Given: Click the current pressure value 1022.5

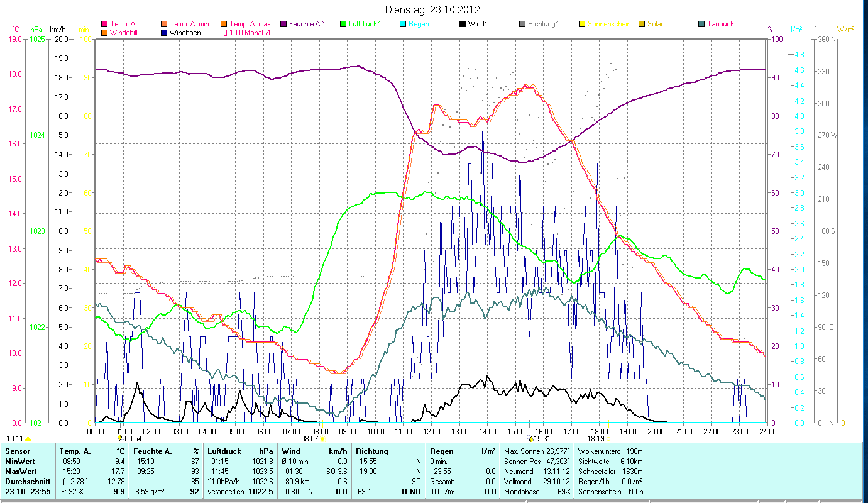Looking at the screenshot, I should point(261,492).
